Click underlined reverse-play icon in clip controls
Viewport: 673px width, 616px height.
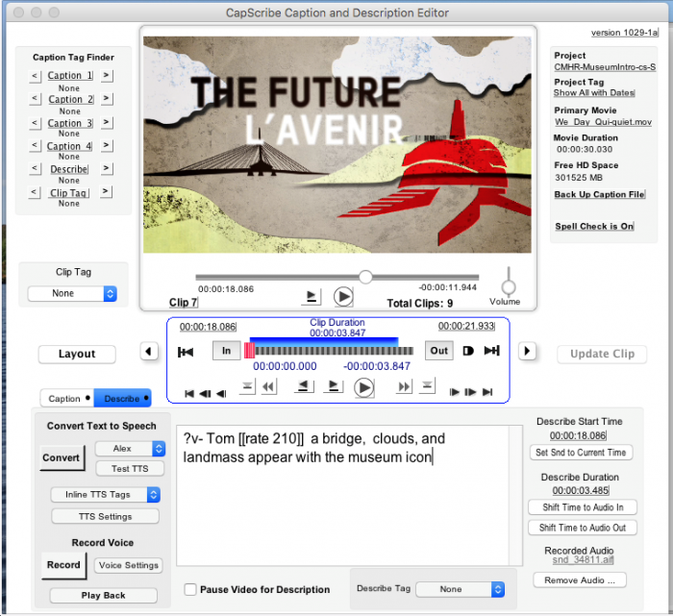click(x=304, y=386)
